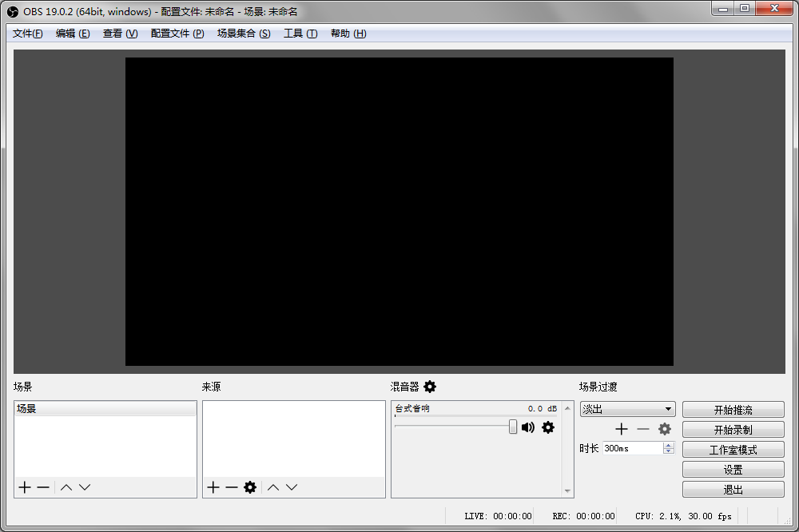This screenshot has width=799, height=532.
Task: Add a new source with the plus icon
Action: click(x=213, y=487)
